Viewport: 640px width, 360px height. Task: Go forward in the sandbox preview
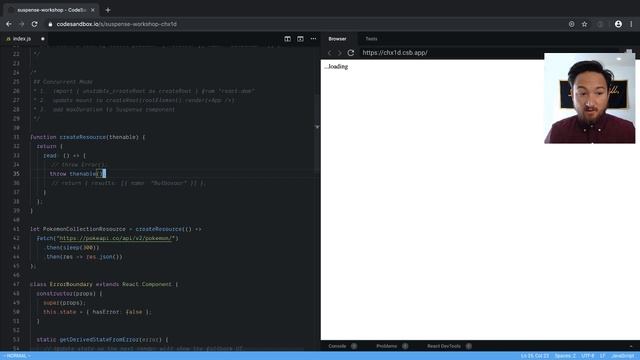pyautogui.click(x=340, y=53)
